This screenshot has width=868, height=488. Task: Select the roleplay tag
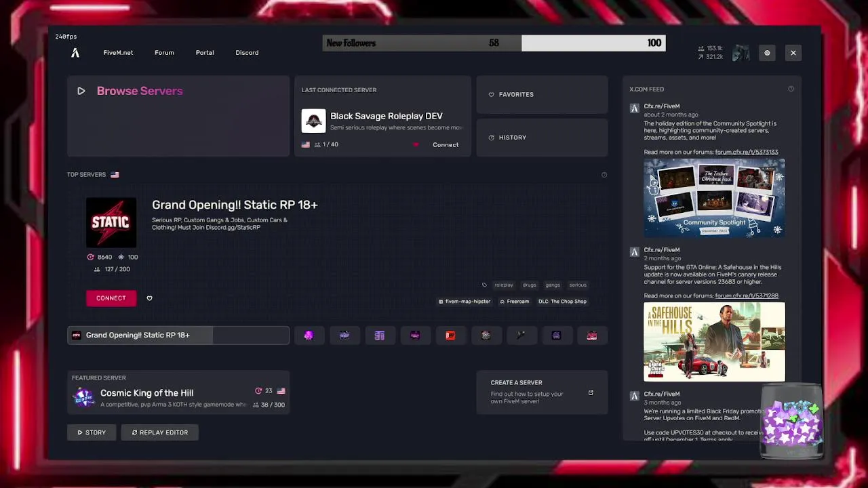503,285
